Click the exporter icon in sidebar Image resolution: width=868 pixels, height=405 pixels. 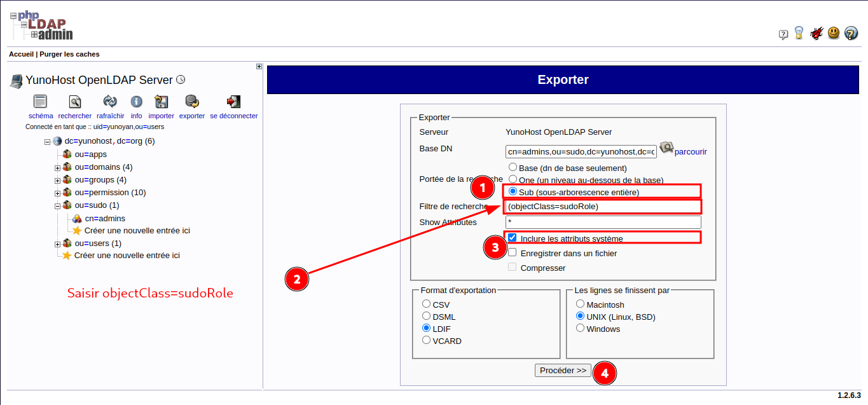pyautogui.click(x=191, y=102)
